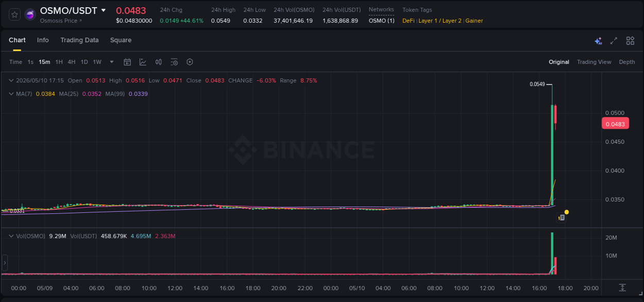The height and width of the screenshot is (302, 644).
Task: Star OSMO/USDT as a favorite
Action: [15, 14]
